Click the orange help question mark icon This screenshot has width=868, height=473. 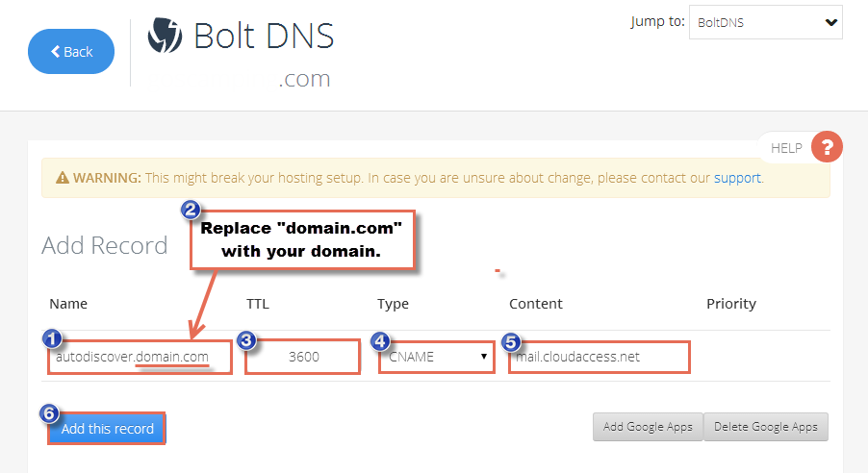(x=827, y=147)
